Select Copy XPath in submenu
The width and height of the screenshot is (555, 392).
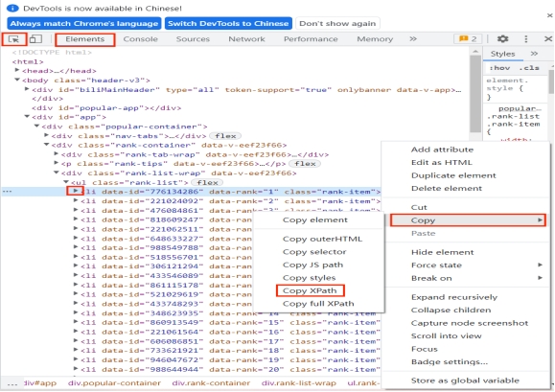point(310,290)
